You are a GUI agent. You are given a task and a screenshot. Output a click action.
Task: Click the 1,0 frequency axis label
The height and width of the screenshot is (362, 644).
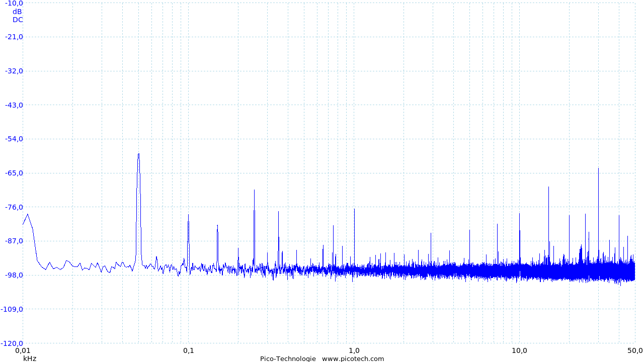pos(354,350)
